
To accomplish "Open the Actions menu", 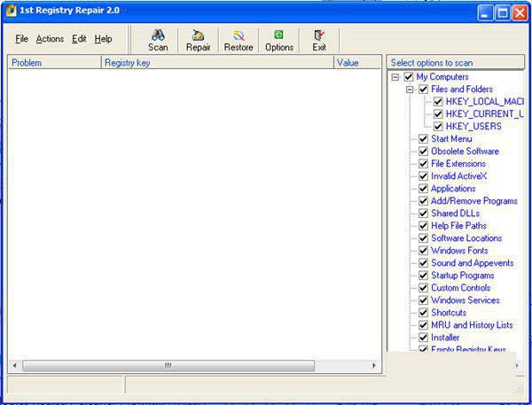I will (50, 39).
